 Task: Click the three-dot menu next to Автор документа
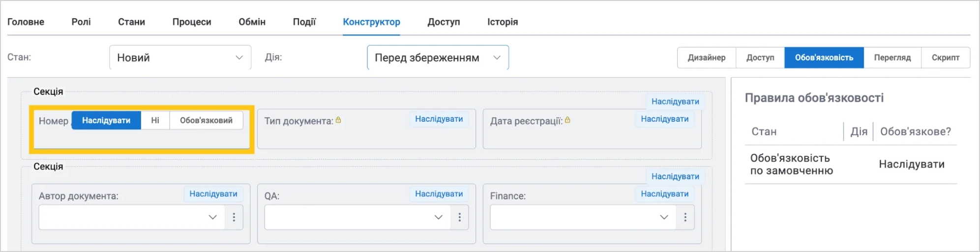[x=234, y=217]
